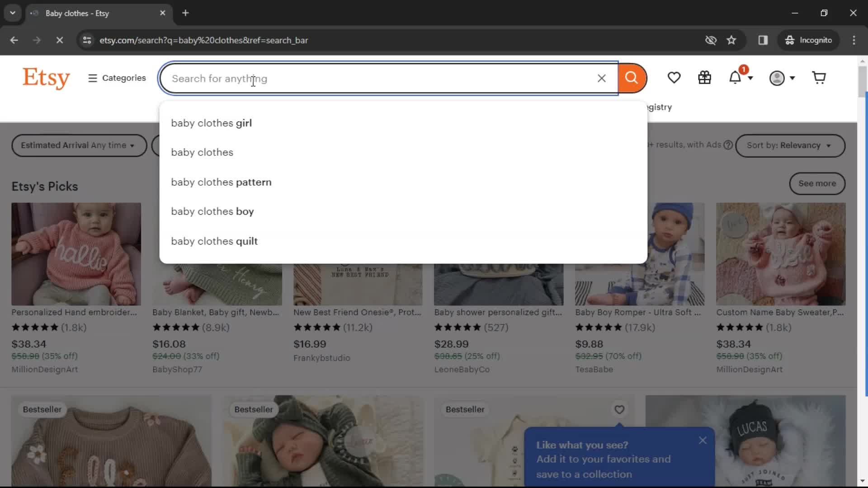The height and width of the screenshot is (488, 868).
Task: Click the Etsy search submit button
Action: [x=631, y=78]
